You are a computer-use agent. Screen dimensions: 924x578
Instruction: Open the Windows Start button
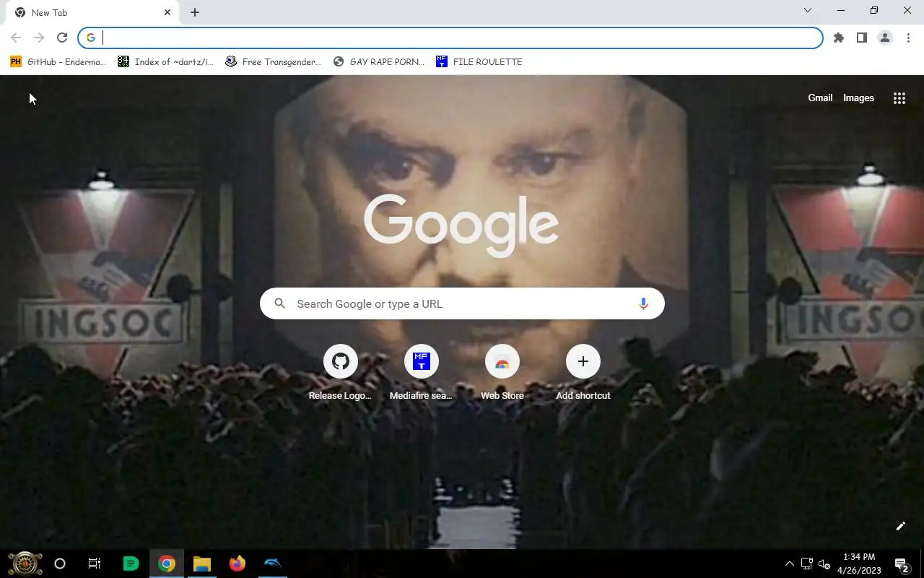(25, 564)
